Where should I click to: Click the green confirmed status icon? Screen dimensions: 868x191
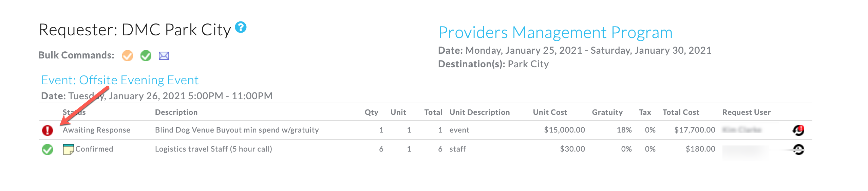point(48,149)
